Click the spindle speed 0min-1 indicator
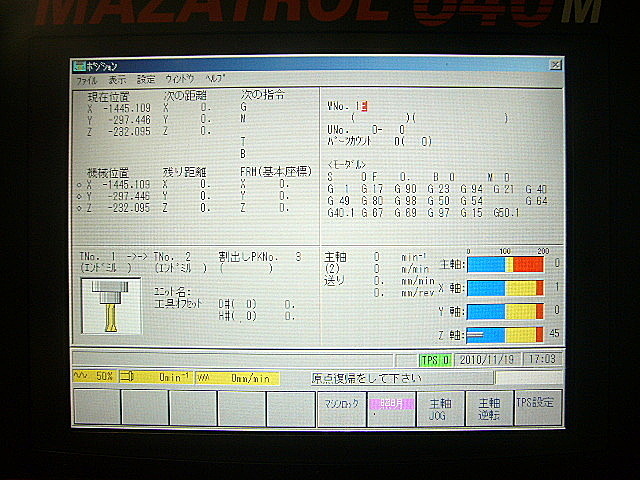The width and height of the screenshot is (640, 480). click(x=156, y=377)
